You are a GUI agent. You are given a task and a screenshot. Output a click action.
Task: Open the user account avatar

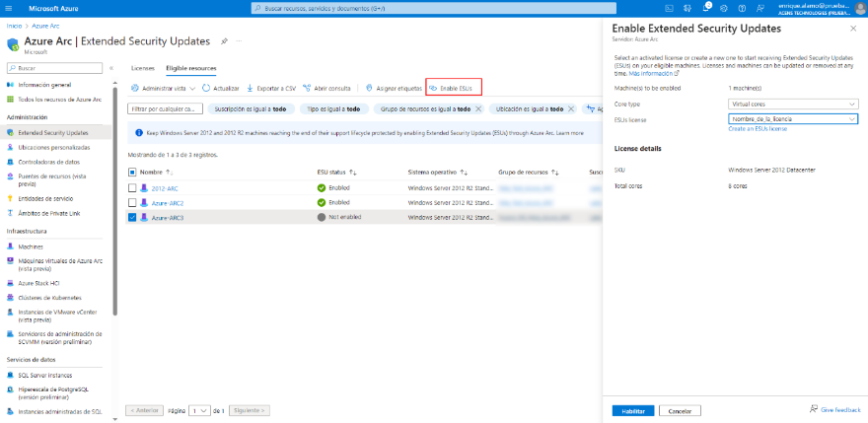[859, 8]
